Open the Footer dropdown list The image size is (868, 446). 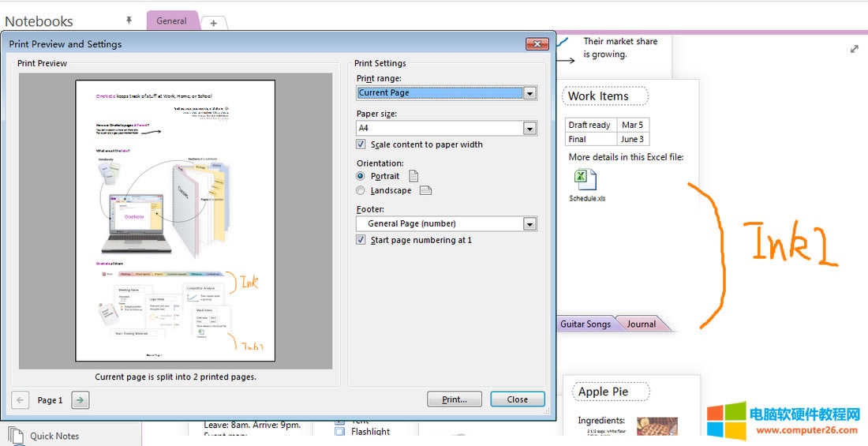[529, 224]
